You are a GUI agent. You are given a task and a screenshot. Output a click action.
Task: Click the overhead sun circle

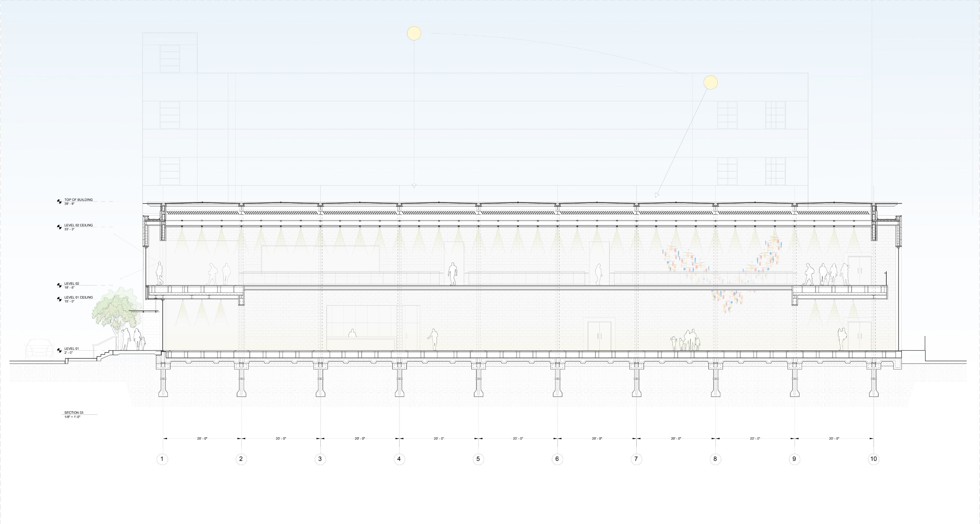[x=414, y=33]
